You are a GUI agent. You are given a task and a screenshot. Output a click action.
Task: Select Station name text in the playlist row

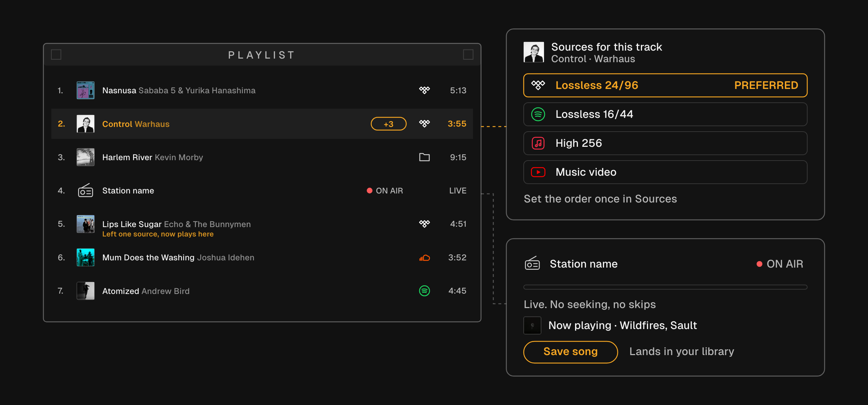pos(128,191)
